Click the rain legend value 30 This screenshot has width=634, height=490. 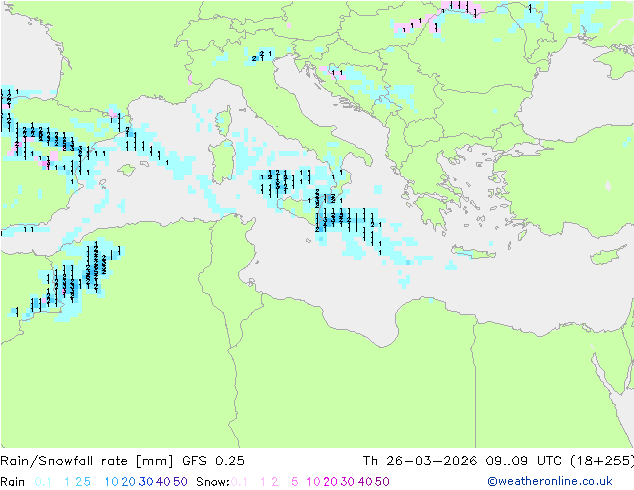[146, 482]
